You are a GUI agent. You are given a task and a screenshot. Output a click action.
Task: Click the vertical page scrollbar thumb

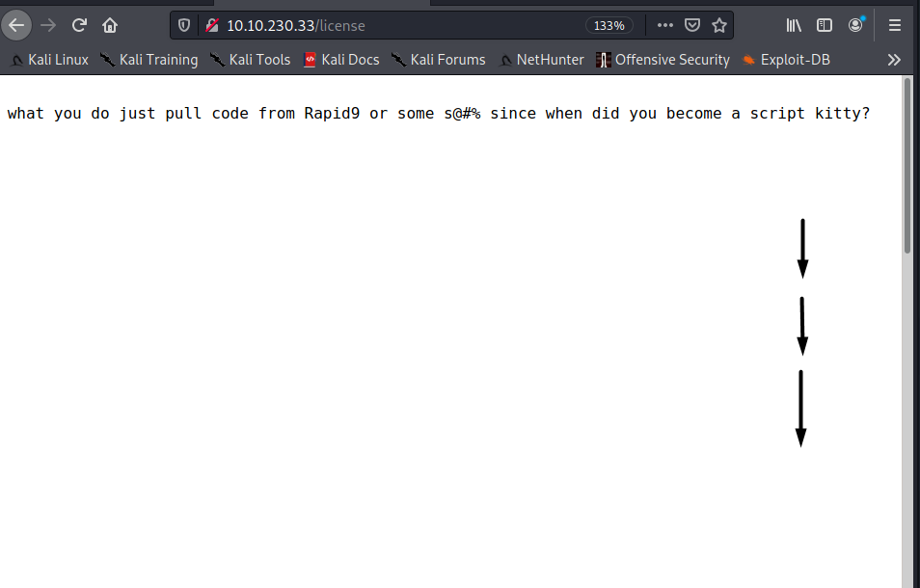(x=907, y=166)
